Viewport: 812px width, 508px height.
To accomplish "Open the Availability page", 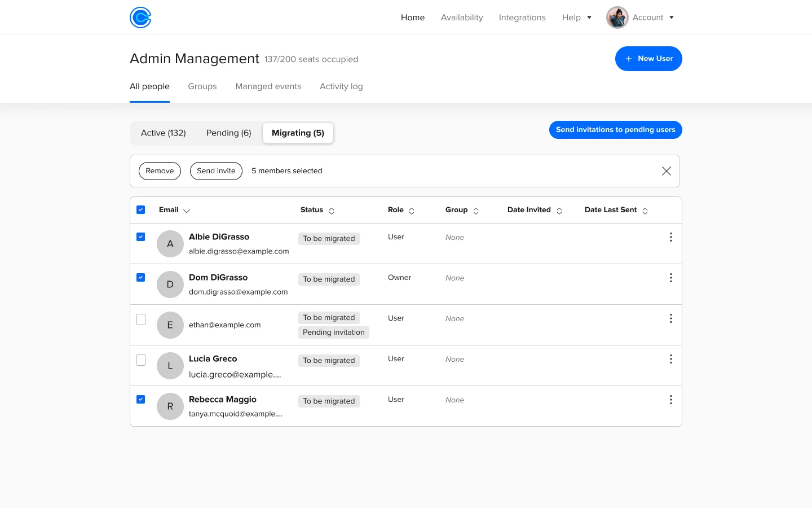I will 462,17.
